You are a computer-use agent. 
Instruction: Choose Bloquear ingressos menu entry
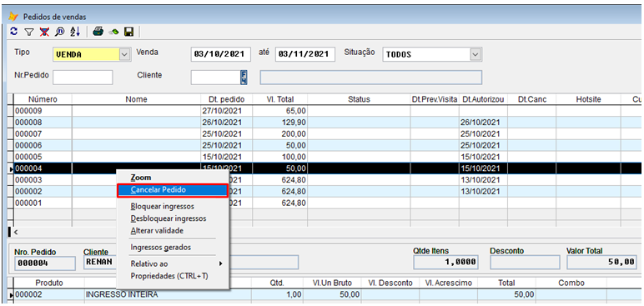(x=162, y=206)
